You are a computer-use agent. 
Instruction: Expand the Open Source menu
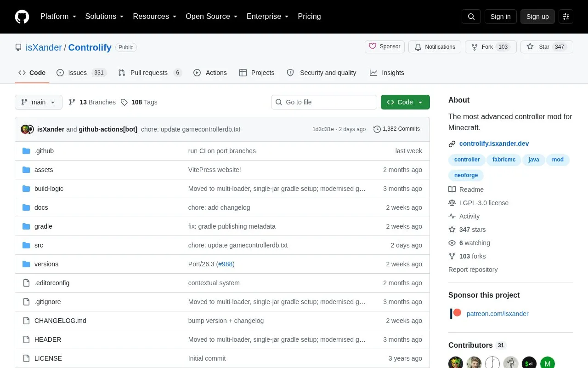click(212, 17)
